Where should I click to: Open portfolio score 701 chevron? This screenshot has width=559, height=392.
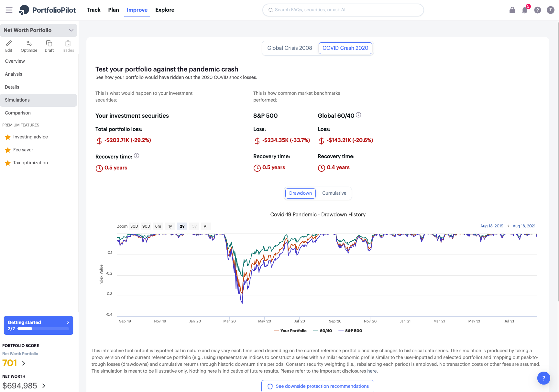pos(24,363)
